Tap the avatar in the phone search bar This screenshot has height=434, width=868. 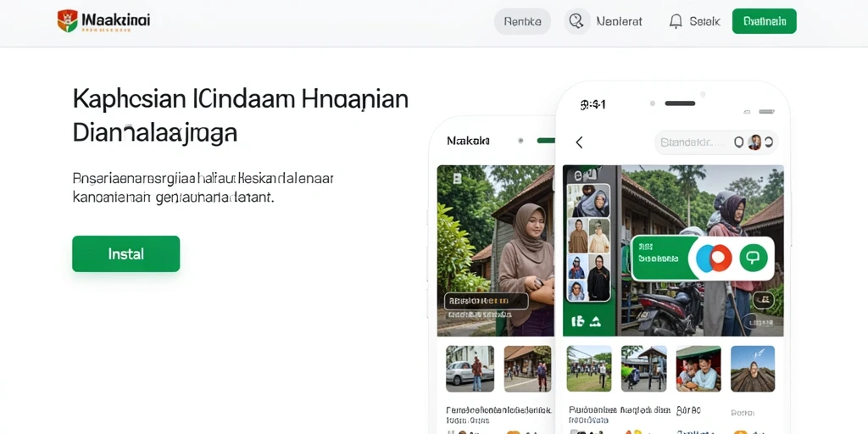pyautogui.click(x=754, y=142)
